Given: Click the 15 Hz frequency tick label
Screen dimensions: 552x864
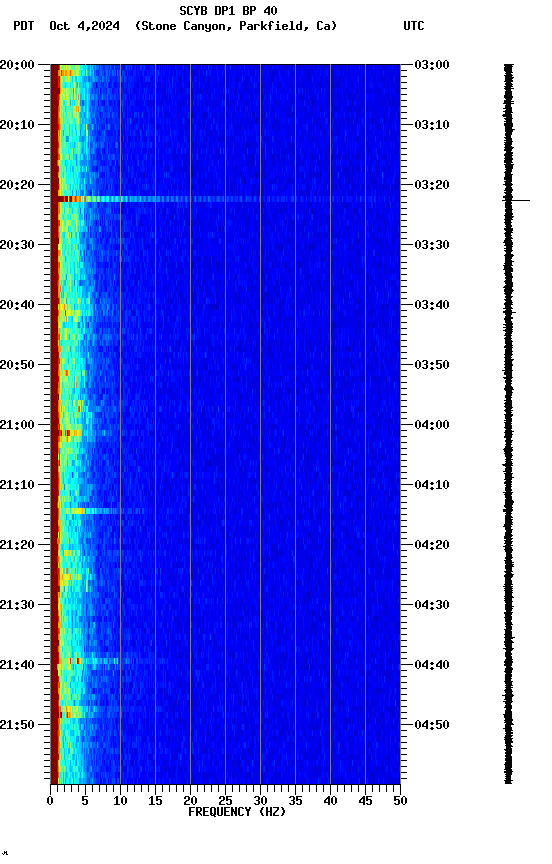Looking at the screenshot, I should [x=155, y=802].
